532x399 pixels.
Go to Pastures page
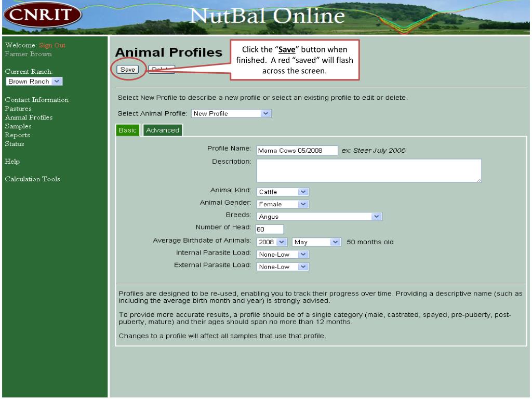coord(18,109)
